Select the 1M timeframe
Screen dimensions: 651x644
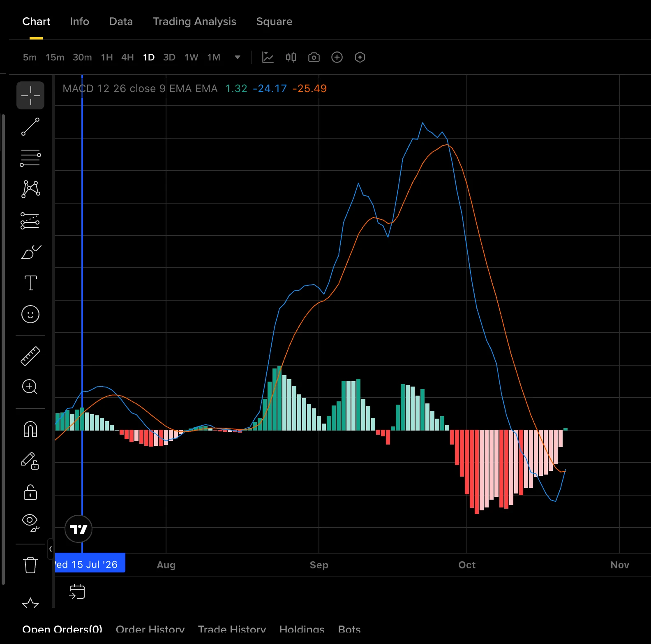click(214, 57)
